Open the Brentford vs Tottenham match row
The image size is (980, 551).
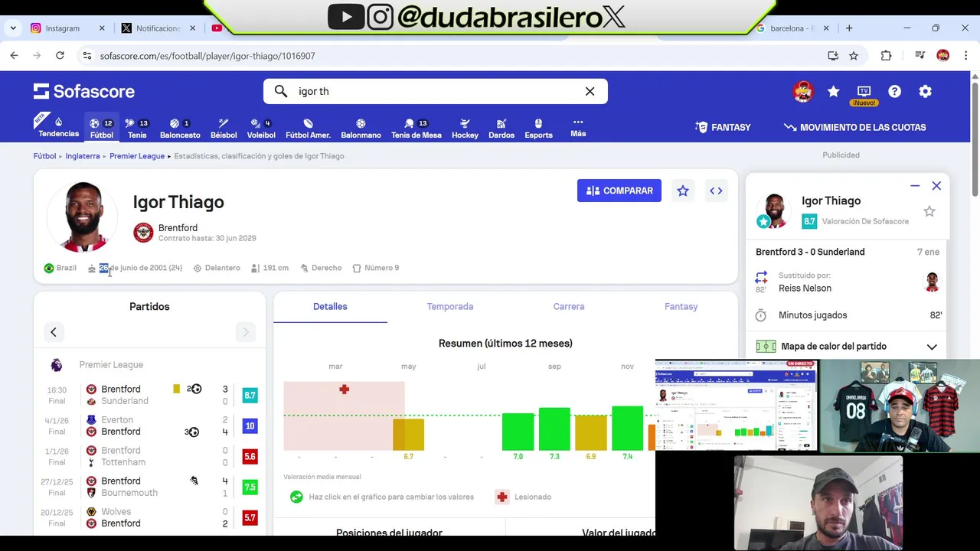pyautogui.click(x=149, y=456)
